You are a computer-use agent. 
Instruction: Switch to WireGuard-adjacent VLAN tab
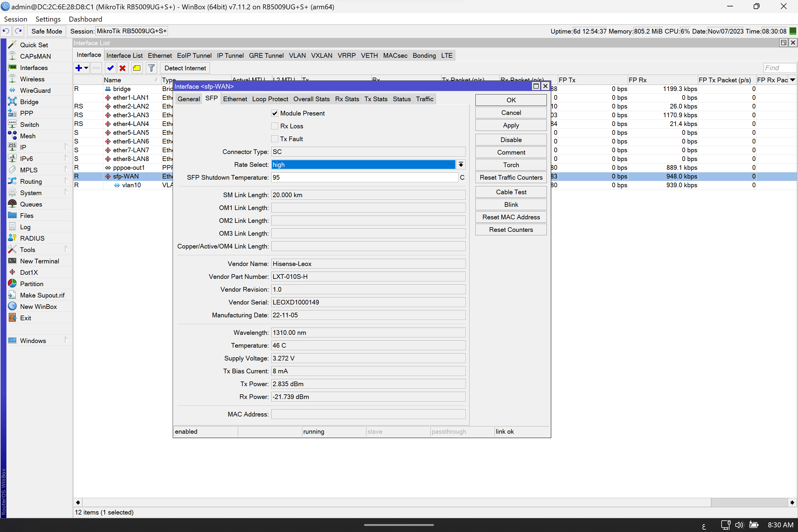tap(297, 55)
